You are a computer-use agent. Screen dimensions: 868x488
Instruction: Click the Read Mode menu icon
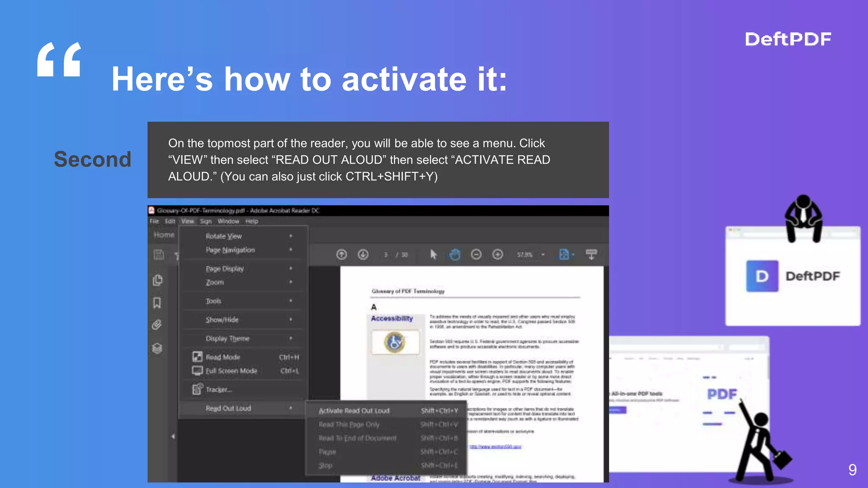[x=197, y=357]
